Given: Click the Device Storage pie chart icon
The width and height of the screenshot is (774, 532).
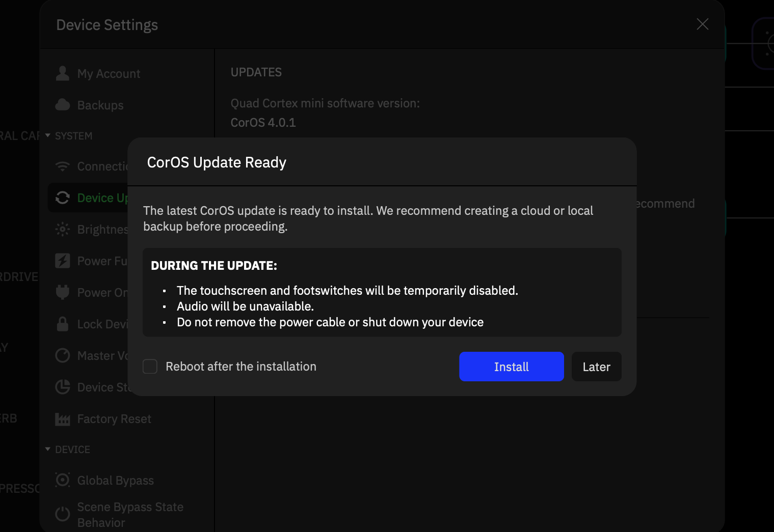Looking at the screenshot, I should (63, 387).
